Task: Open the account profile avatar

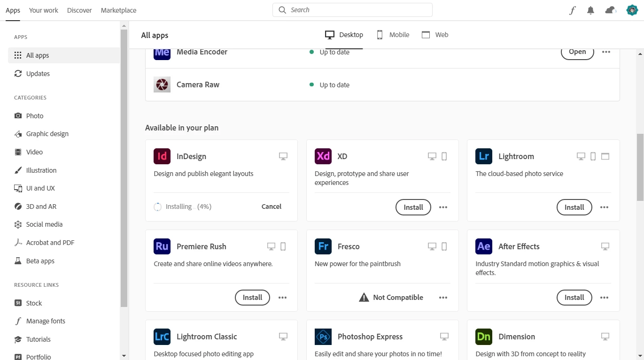Action: click(x=632, y=10)
